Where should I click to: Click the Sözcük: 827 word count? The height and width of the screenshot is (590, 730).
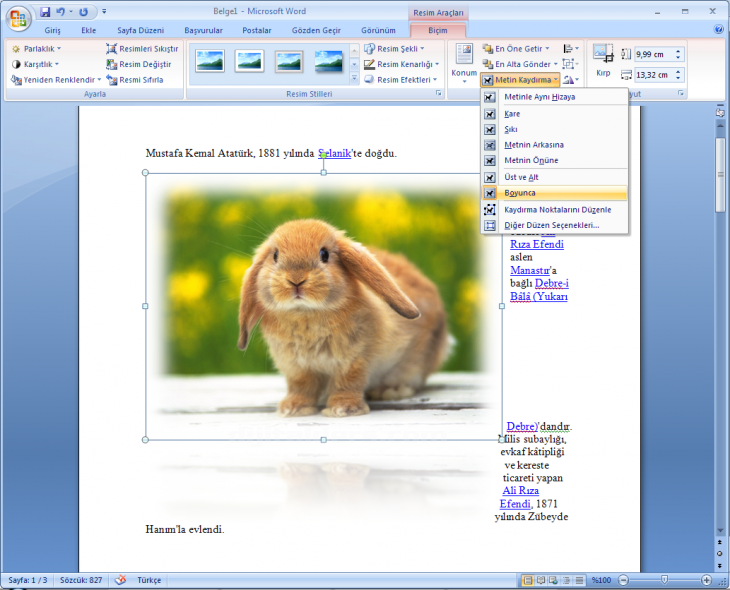point(81,580)
